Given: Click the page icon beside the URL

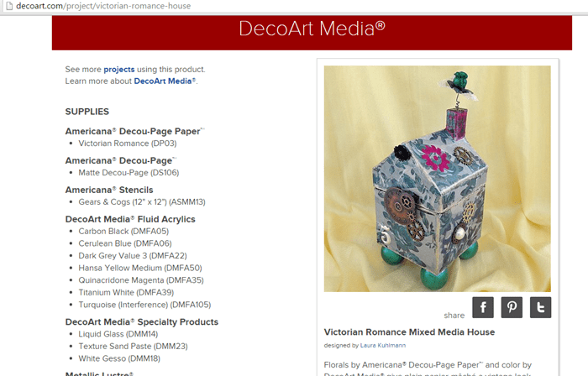Looking at the screenshot, I should click(9, 6).
